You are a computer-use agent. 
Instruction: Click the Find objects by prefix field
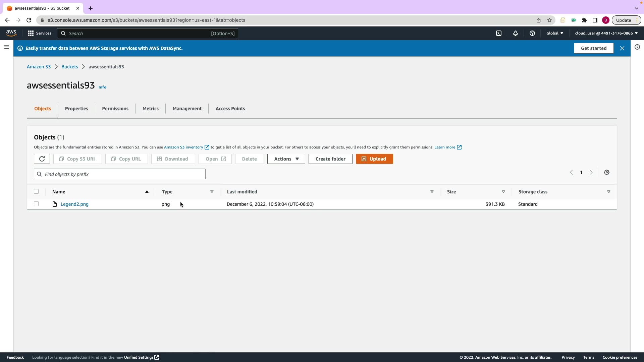click(120, 174)
